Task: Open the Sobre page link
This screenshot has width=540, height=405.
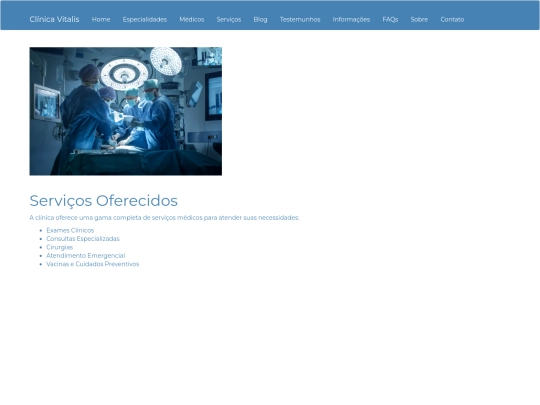Action: point(419,20)
